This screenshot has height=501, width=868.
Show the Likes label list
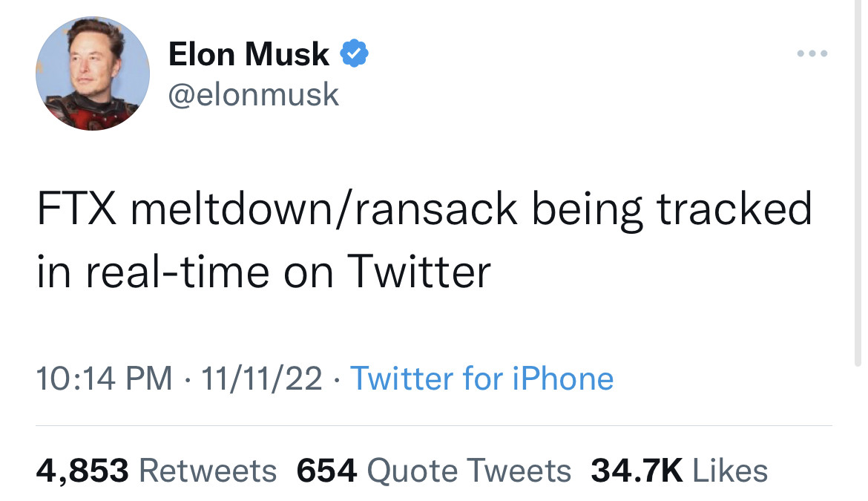pos(730,471)
